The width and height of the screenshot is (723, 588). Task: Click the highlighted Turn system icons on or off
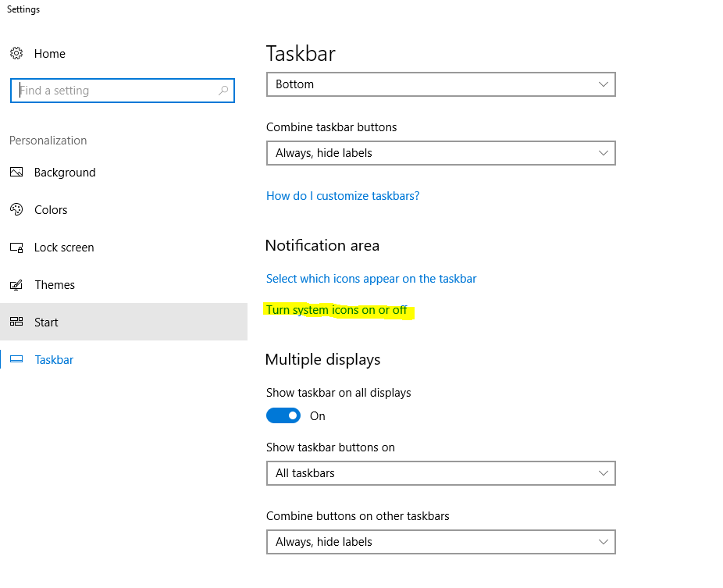[x=339, y=310]
